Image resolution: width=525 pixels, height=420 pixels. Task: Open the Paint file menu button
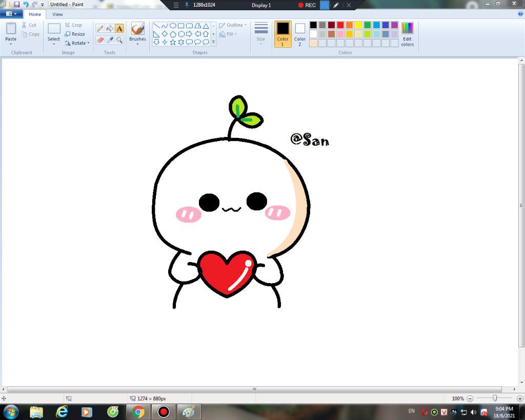click(11, 14)
